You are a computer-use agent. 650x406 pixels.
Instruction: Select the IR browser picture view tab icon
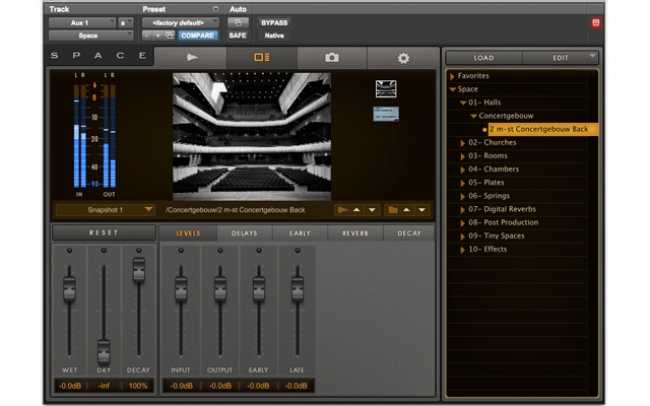point(262,57)
